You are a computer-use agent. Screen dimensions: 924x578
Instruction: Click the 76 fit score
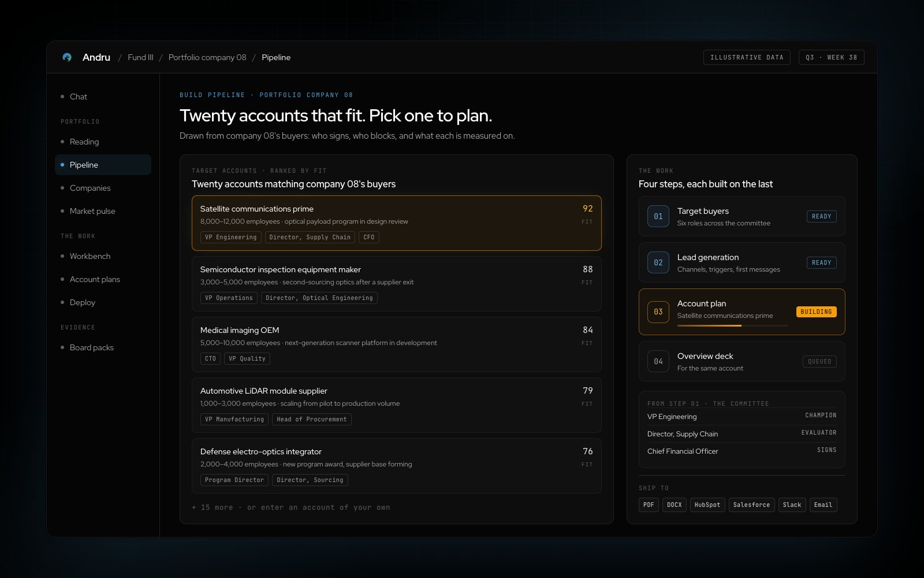point(587,451)
